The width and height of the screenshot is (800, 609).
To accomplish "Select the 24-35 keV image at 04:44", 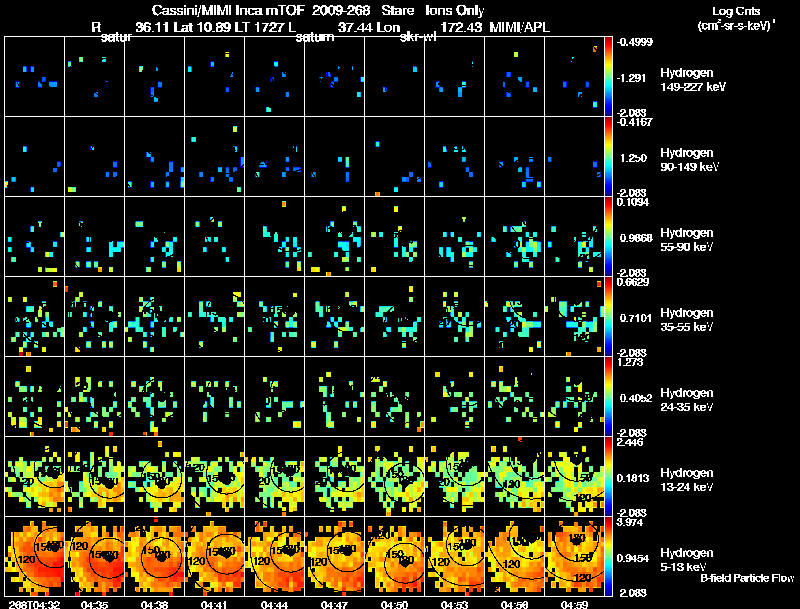I will click(x=274, y=397).
